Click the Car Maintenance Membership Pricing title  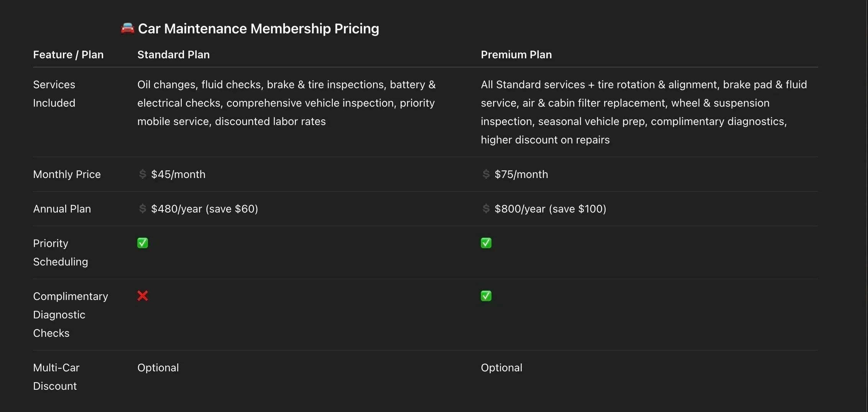(x=258, y=29)
